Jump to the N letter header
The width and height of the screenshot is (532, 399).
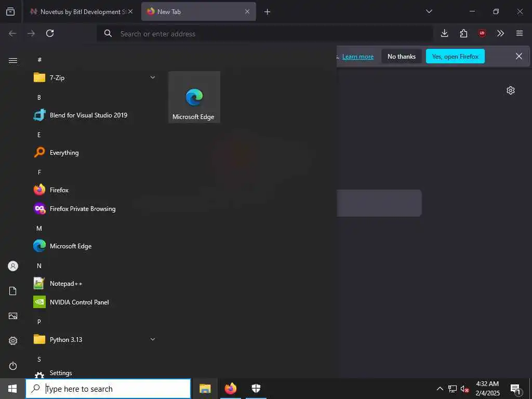(x=39, y=265)
